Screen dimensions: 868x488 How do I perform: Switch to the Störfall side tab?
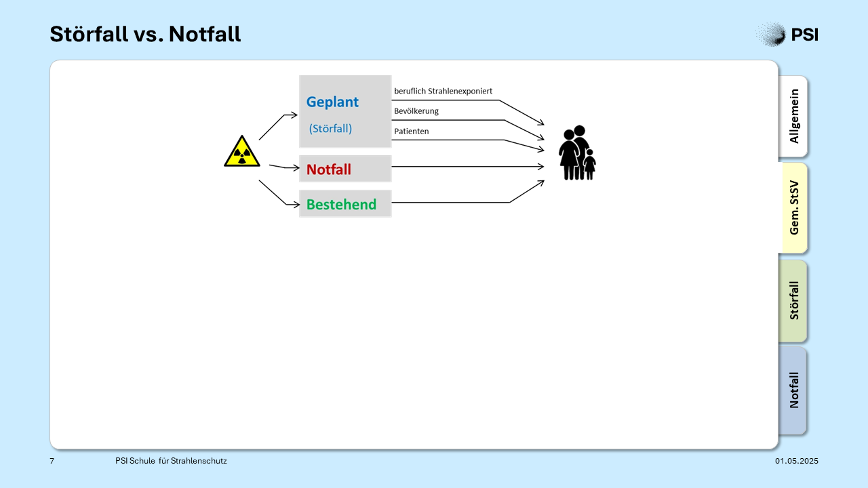coord(793,301)
